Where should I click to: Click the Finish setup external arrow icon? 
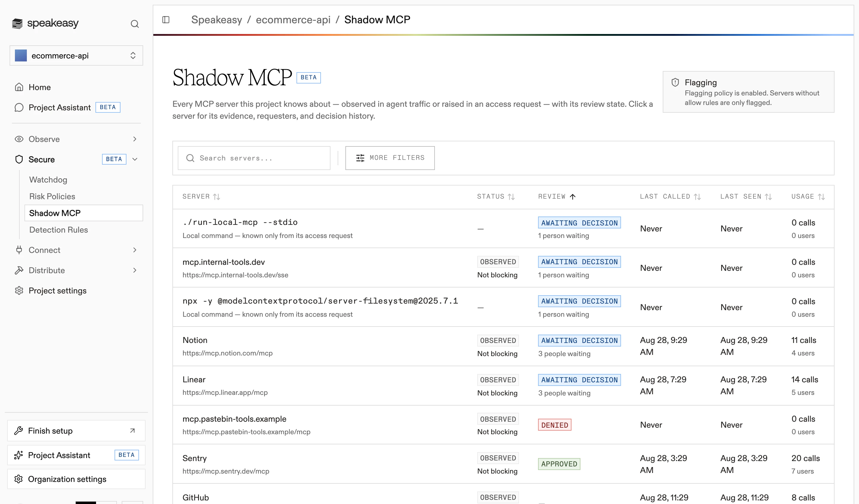pos(133,431)
